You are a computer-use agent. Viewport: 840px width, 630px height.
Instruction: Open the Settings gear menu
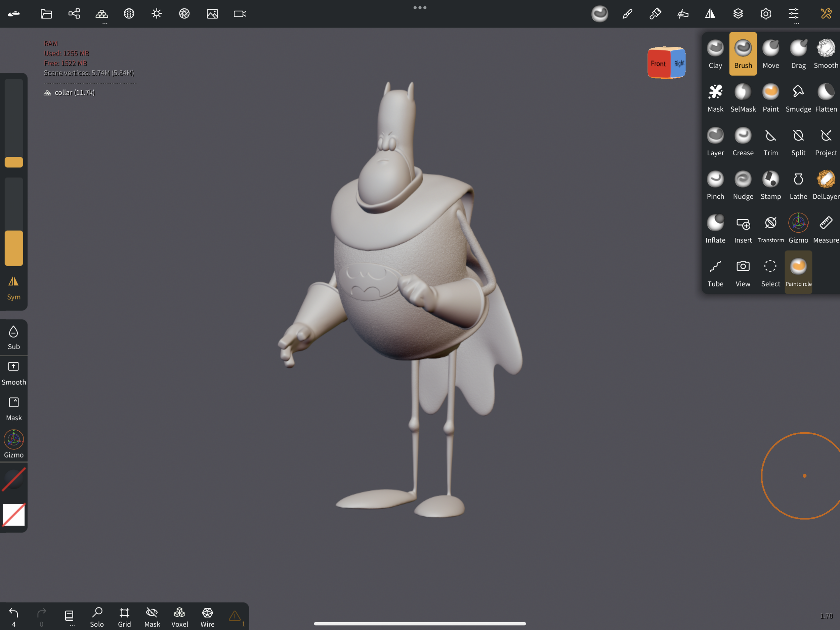coord(765,14)
